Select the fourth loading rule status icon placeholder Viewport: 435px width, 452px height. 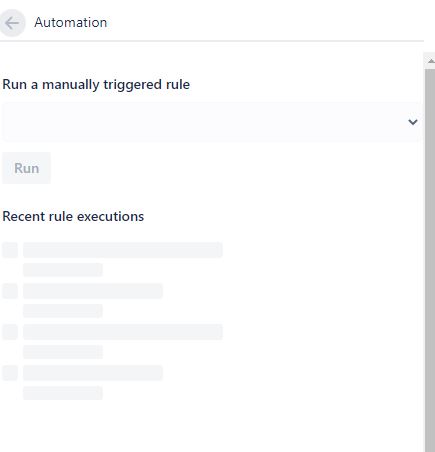tap(10, 373)
